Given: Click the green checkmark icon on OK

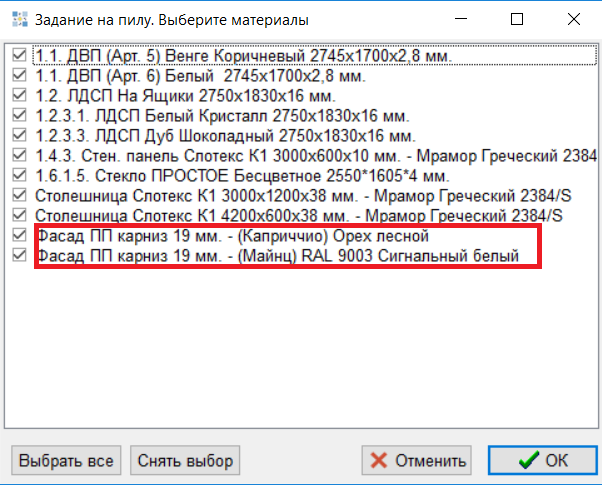Looking at the screenshot, I should point(527,461).
